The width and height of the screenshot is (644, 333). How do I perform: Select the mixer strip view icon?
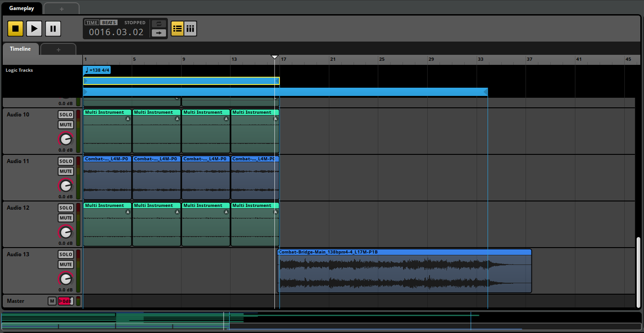click(x=190, y=28)
